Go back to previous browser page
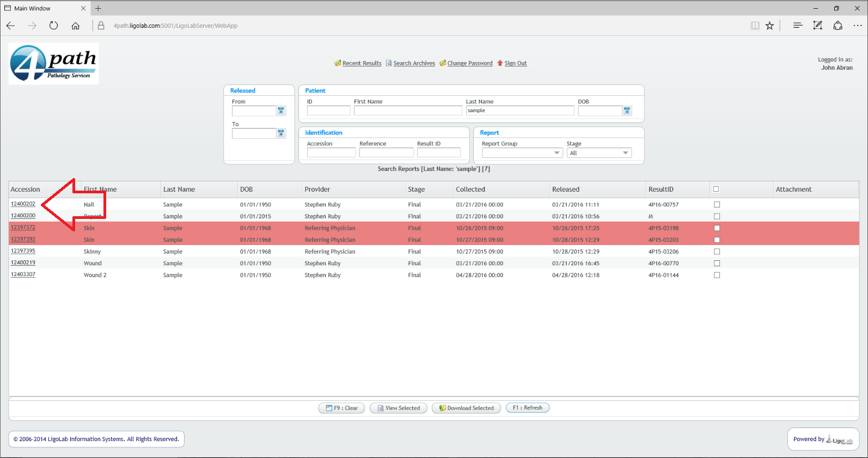Viewport: 868px width, 458px height. click(x=10, y=26)
